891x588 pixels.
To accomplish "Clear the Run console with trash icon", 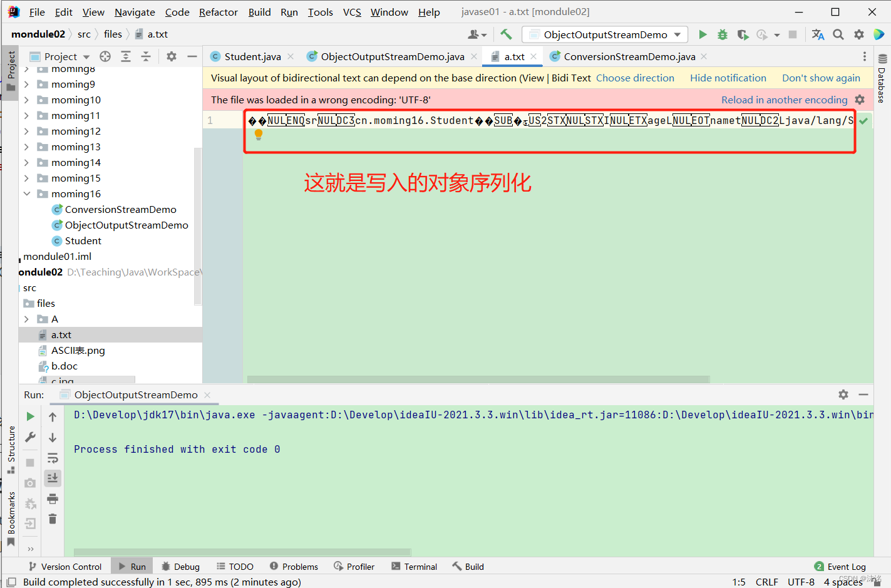I will coord(53,519).
